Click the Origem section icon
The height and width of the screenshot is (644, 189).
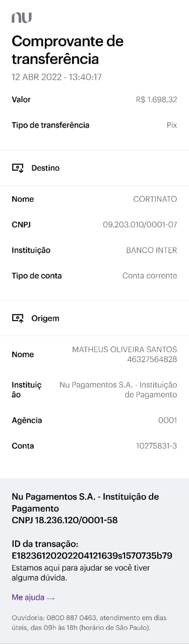tap(18, 318)
